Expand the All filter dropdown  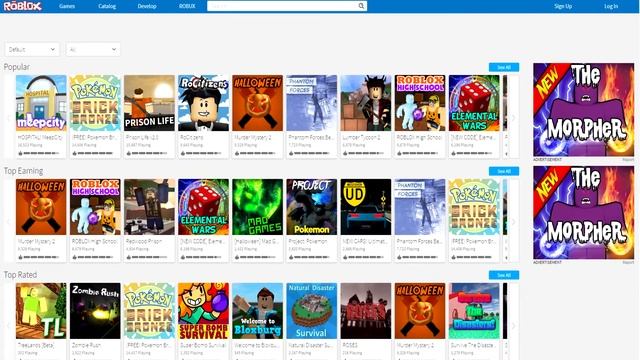click(x=93, y=49)
